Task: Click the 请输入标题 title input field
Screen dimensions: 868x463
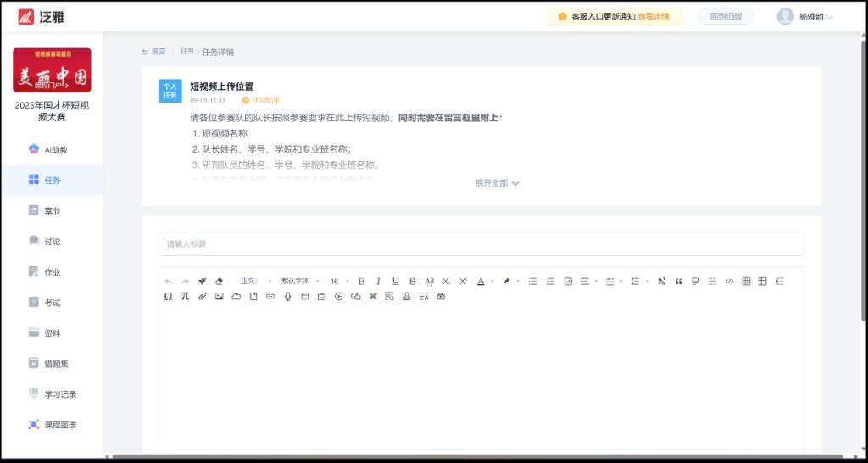Action: click(x=481, y=243)
